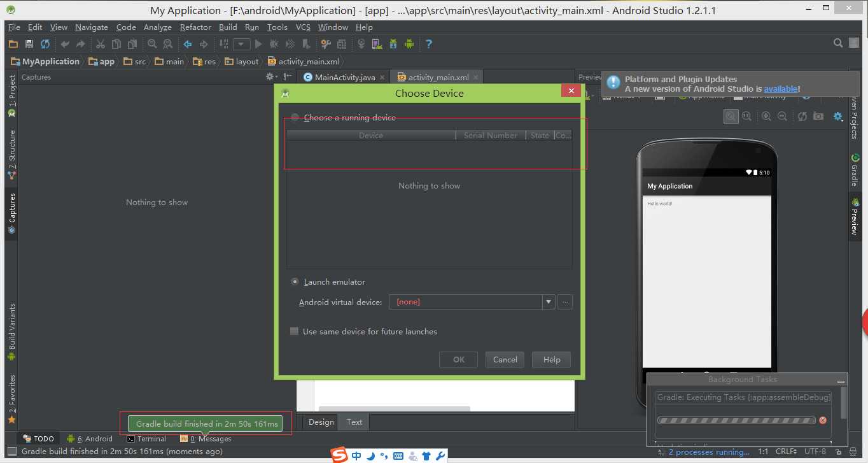Click the Attach debugger icon

(x=306, y=44)
